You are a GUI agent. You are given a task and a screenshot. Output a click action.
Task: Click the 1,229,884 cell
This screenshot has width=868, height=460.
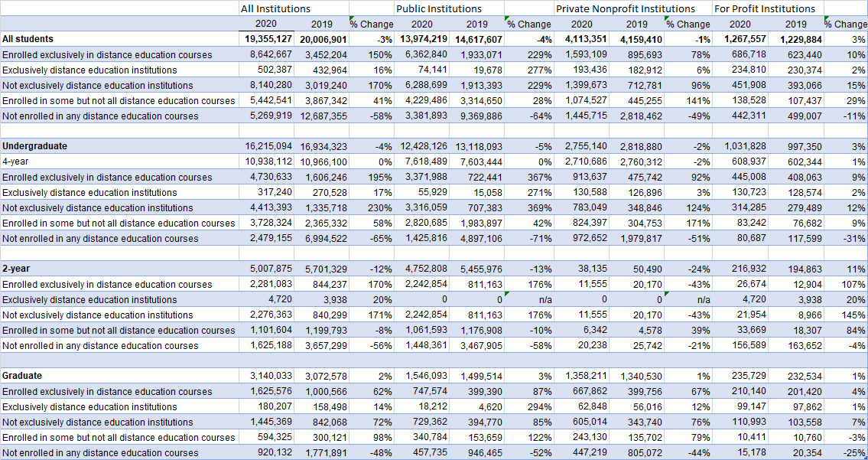795,39
